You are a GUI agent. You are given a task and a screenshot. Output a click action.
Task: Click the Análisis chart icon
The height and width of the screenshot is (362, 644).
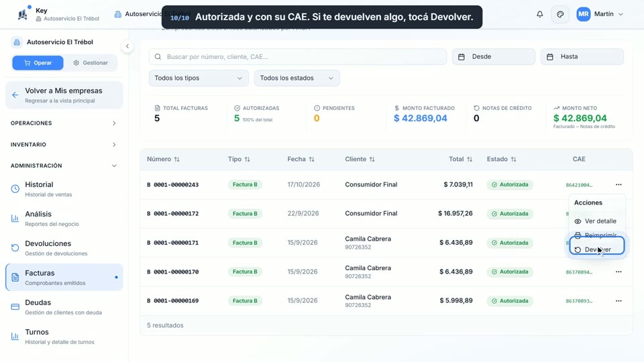(15, 219)
